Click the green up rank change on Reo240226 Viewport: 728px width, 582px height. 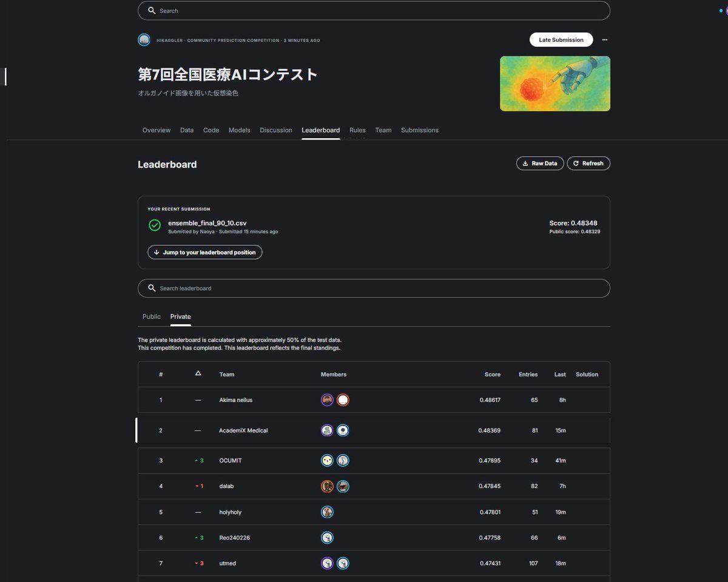pos(199,538)
